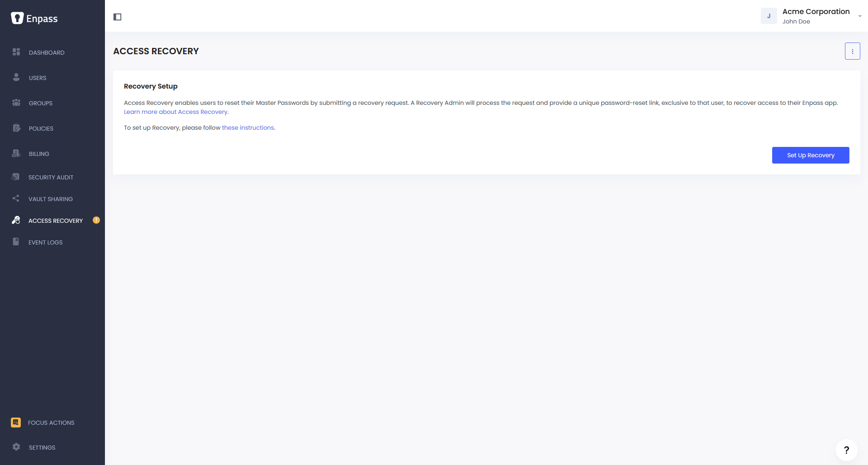Go to Vault Sharing
Image resolution: width=868 pixels, height=465 pixels.
[51, 199]
